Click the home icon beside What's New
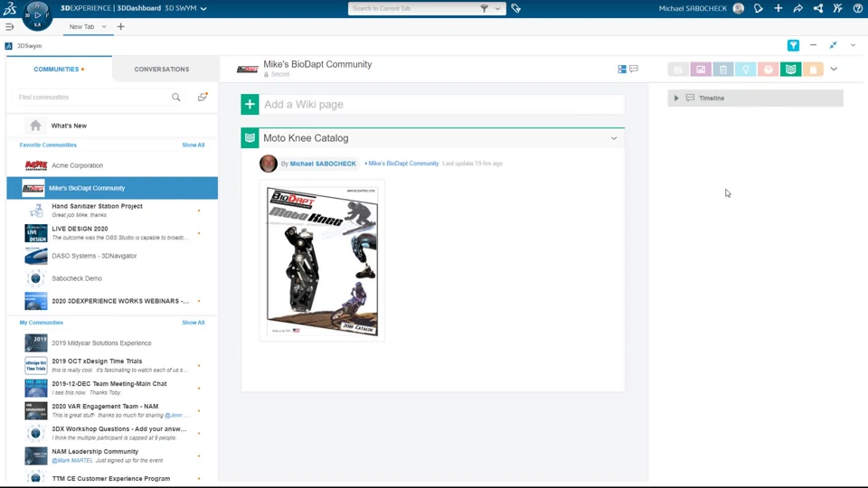The width and height of the screenshot is (868, 488). click(x=35, y=126)
